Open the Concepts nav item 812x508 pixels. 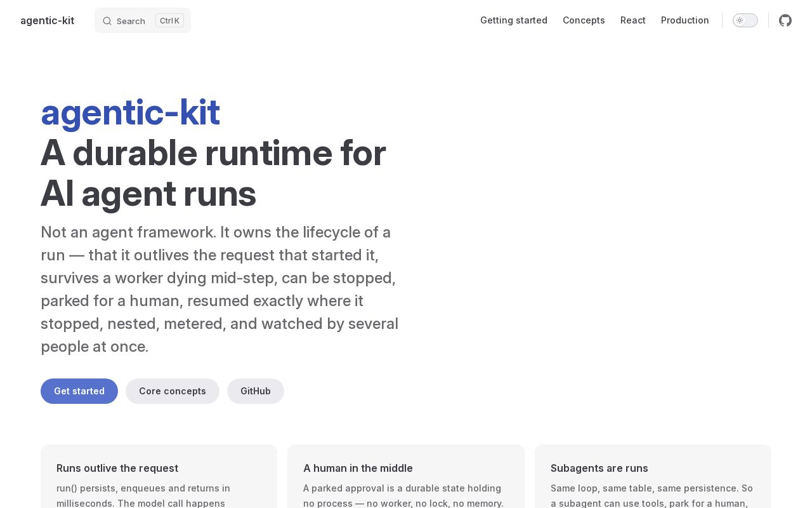click(x=584, y=20)
